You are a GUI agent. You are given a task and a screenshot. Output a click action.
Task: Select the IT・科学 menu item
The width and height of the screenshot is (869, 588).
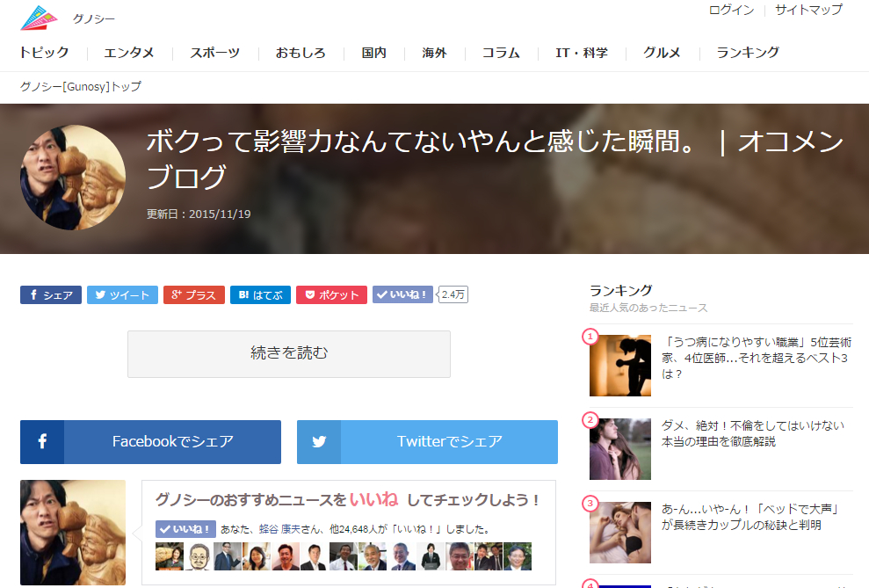[582, 53]
